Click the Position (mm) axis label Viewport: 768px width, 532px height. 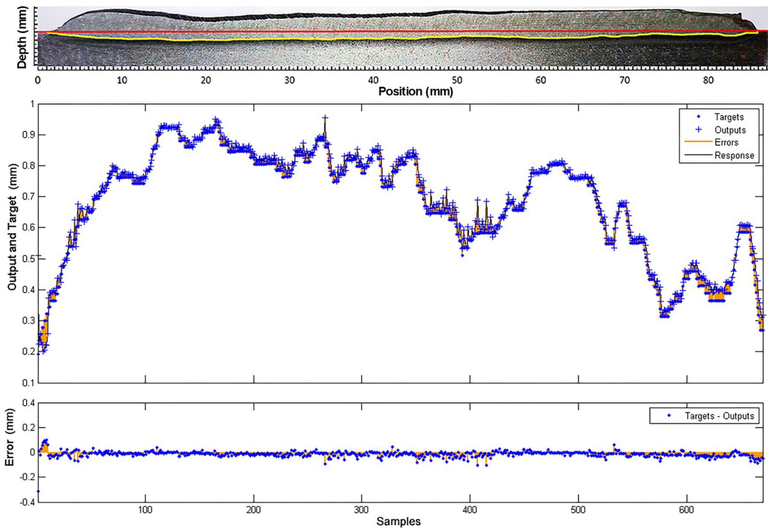[x=415, y=91]
